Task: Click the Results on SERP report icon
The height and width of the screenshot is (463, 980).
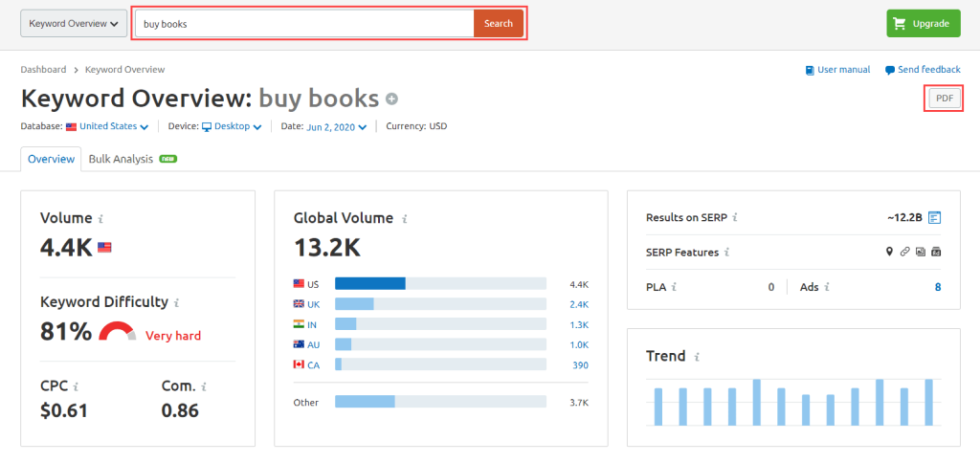Action: pos(935,218)
